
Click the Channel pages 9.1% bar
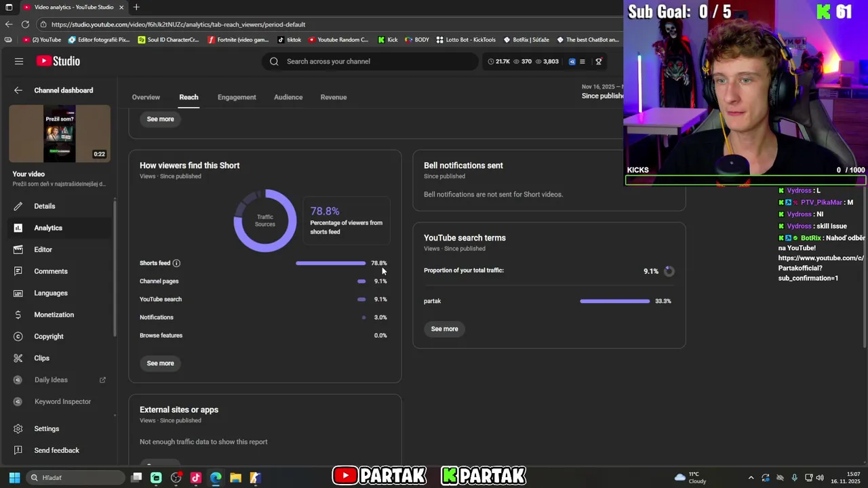pos(361,281)
